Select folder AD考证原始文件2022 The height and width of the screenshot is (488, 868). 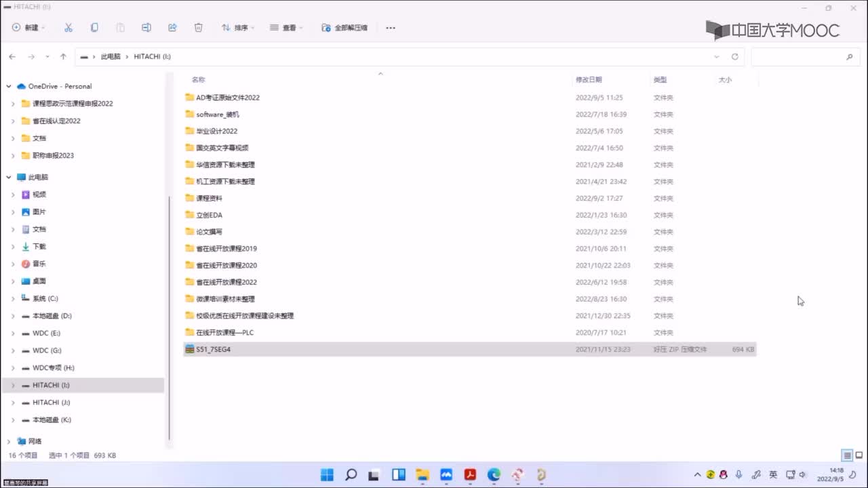click(x=228, y=98)
